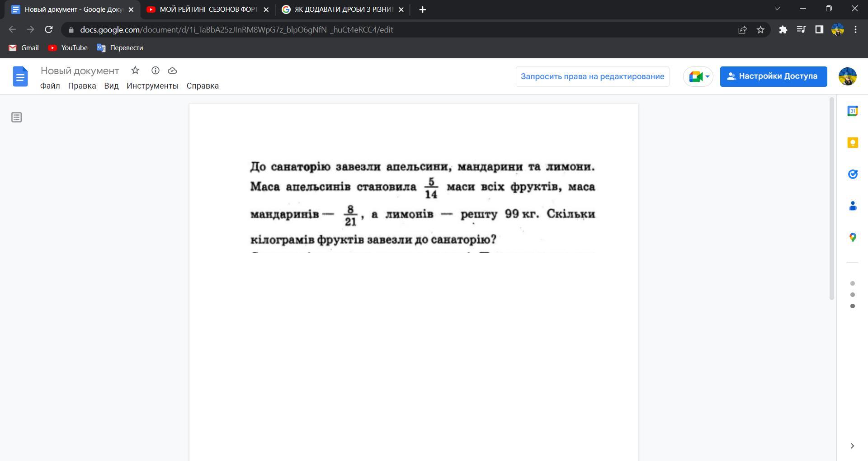Close the YouTube browser tab
Viewport: 868px width, 461px height.
266,9
